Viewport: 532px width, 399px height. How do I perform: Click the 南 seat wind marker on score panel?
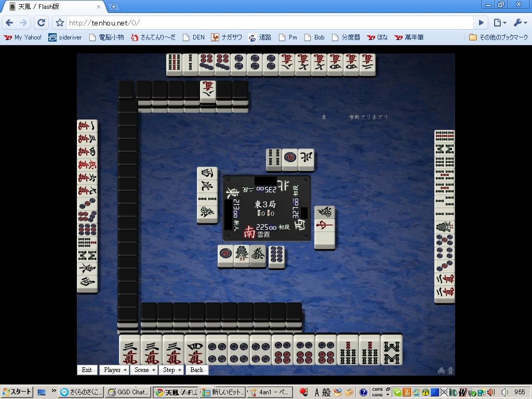[249, 232]
